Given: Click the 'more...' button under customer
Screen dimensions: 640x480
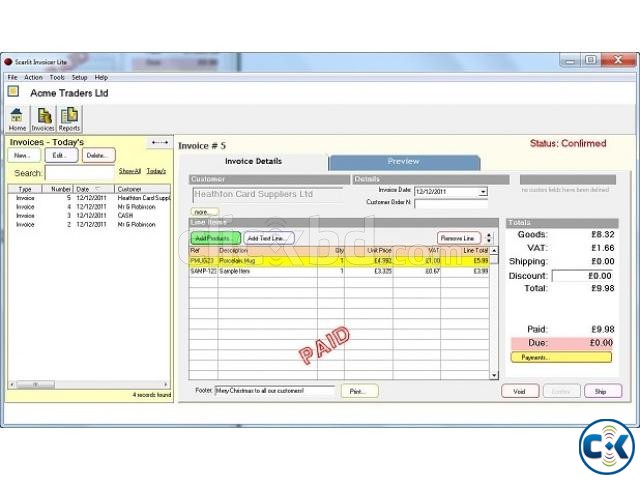Looking at the screenshot, I should [x=204, y=211].
